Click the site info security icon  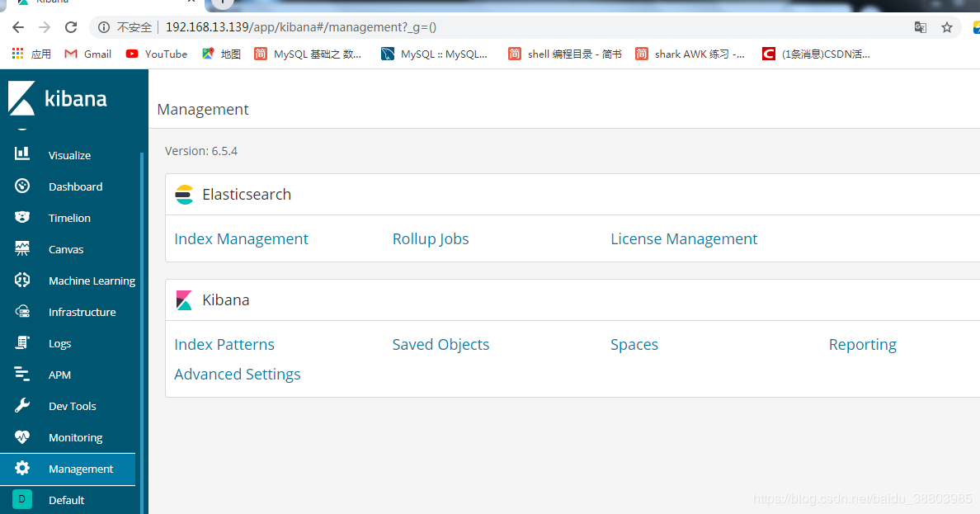point(104,27)
